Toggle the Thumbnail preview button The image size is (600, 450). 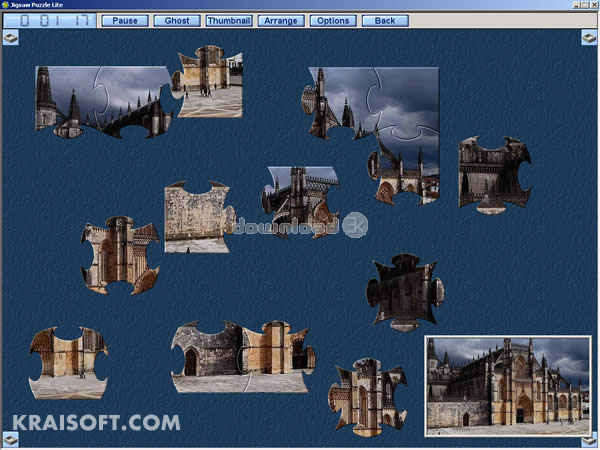point(229,21)
